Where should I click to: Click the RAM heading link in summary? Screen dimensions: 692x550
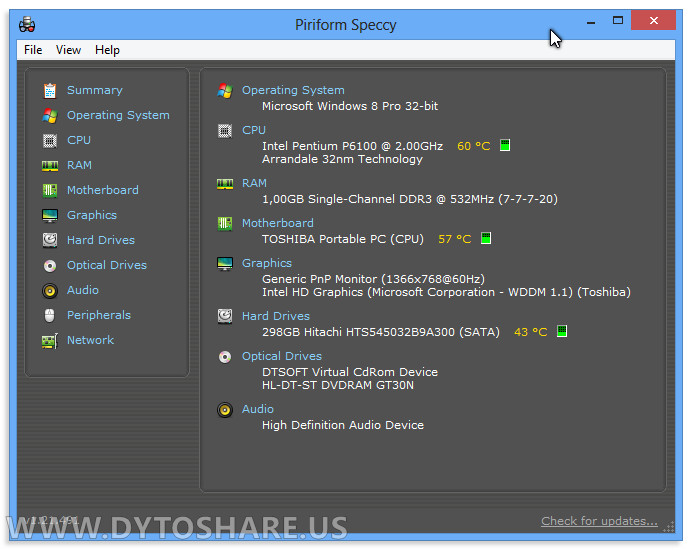tap(254, 183)
